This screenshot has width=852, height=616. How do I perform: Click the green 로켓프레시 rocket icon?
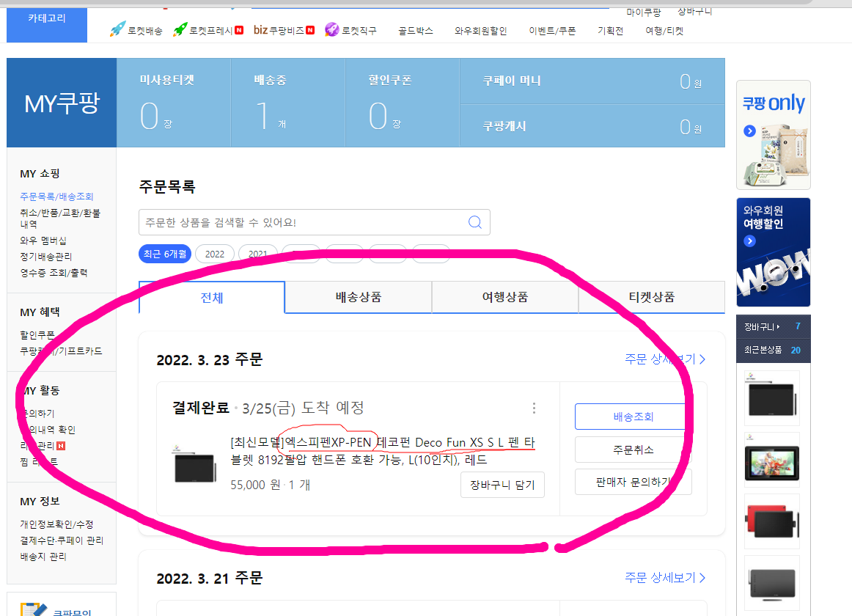coord(180,29)
